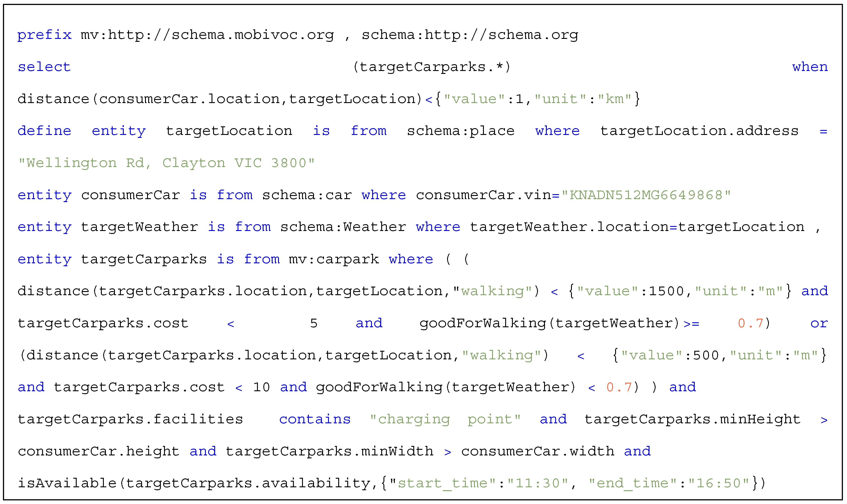847x504 pixels.
Task: Click 'schema:car' text
Action: click(307, 195)
